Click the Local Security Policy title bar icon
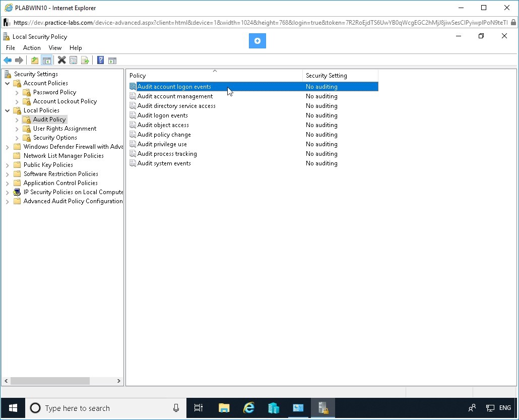Image resolution: width=519 pixels, height=420 pixels. [x=6, y=36]
